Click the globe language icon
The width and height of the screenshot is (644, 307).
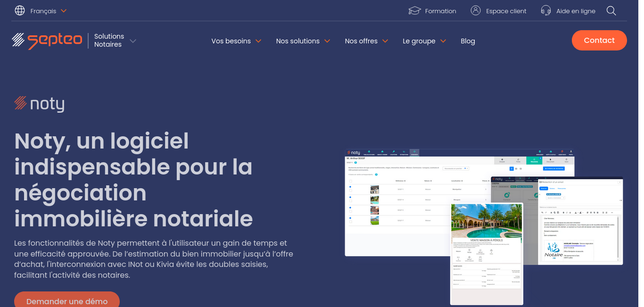pos(20,11)
